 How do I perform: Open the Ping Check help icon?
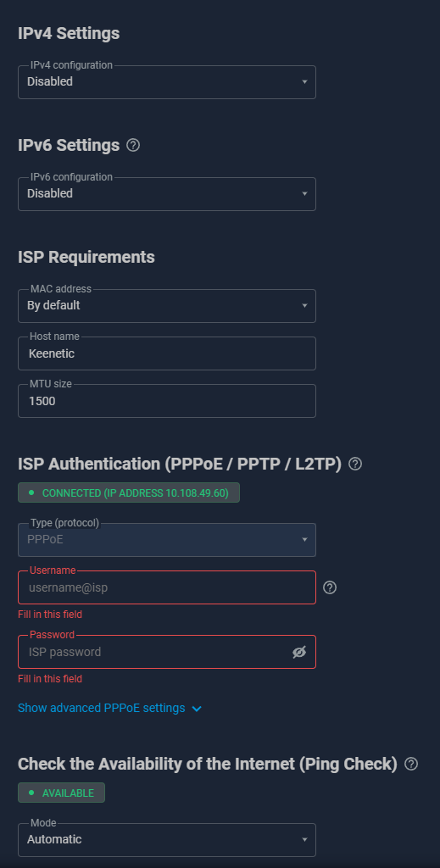coord(411,764)
